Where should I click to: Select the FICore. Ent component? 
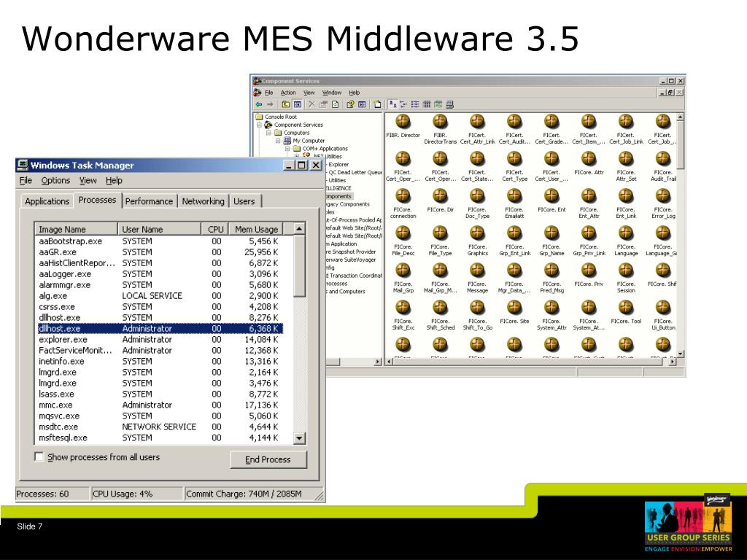pos(551,201)
